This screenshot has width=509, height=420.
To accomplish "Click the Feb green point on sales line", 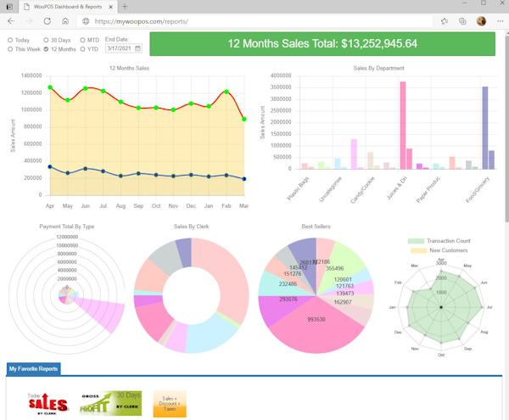I will pos(227,92).
